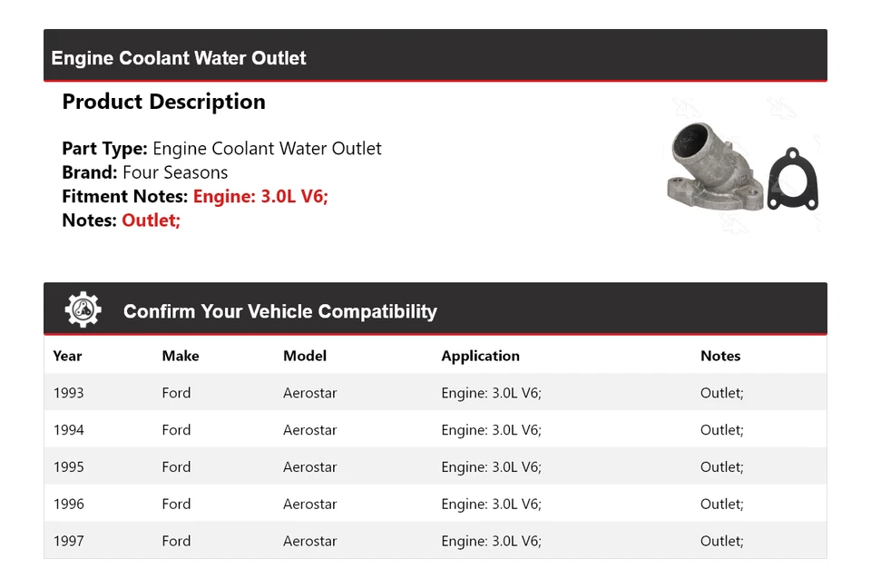
Task: Click the Model column header
Action: tap(305, 356)
